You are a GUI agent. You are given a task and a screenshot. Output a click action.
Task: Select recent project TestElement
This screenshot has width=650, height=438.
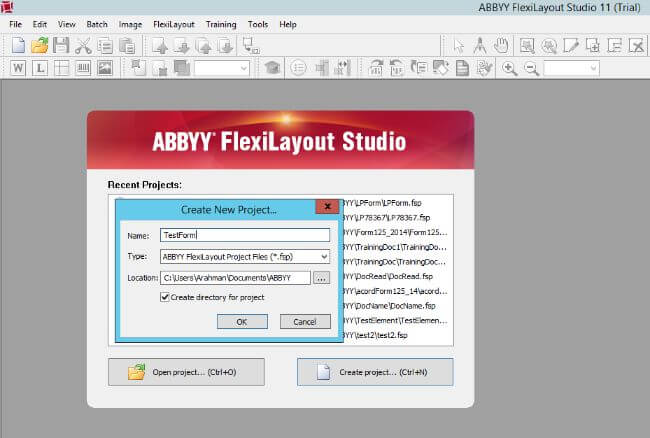395,321
